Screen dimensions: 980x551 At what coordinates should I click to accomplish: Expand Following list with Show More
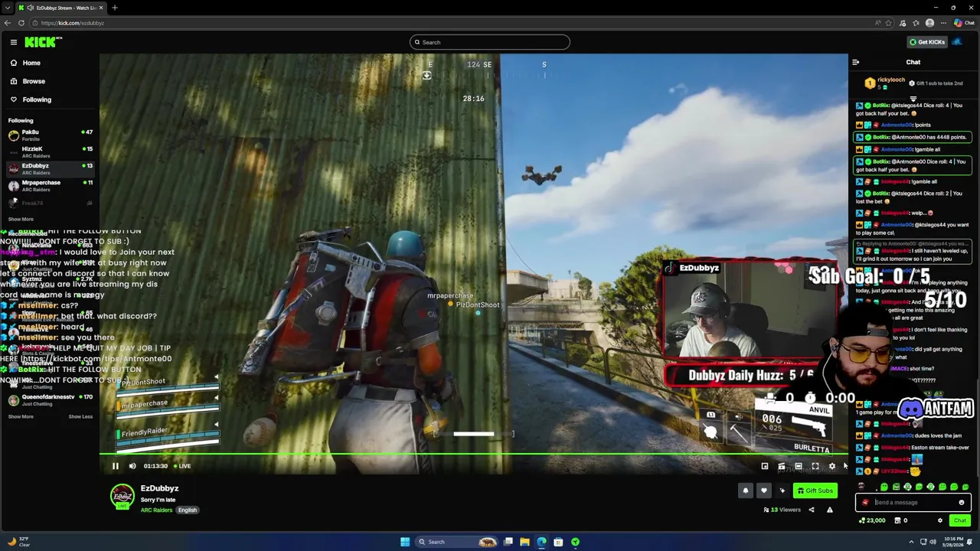[x=21, y=219]
